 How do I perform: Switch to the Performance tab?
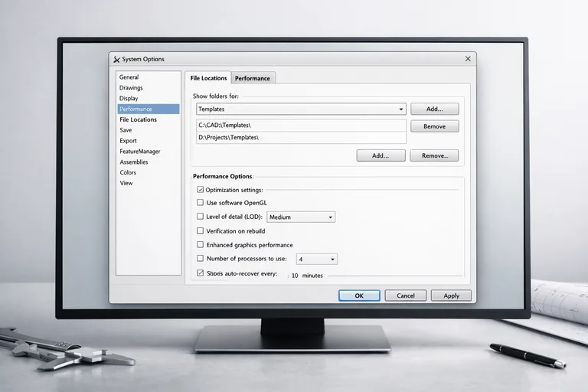[x=252, y=78]
